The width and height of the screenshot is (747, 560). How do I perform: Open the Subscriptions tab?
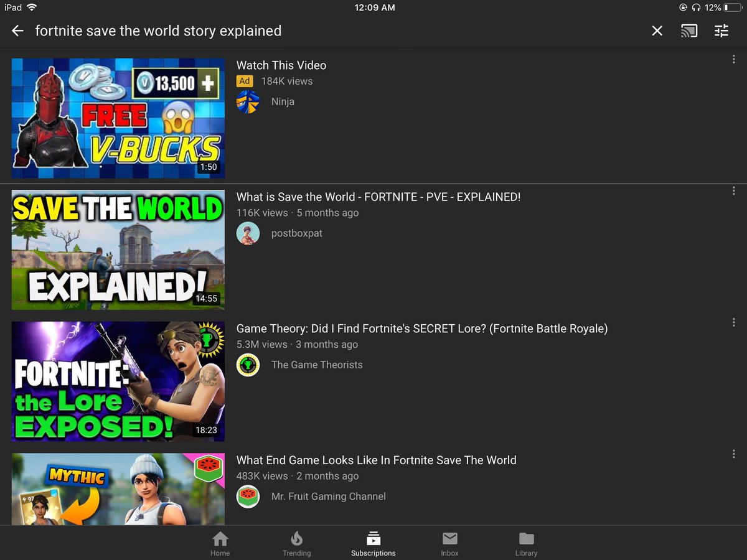(x=373, y=544)
